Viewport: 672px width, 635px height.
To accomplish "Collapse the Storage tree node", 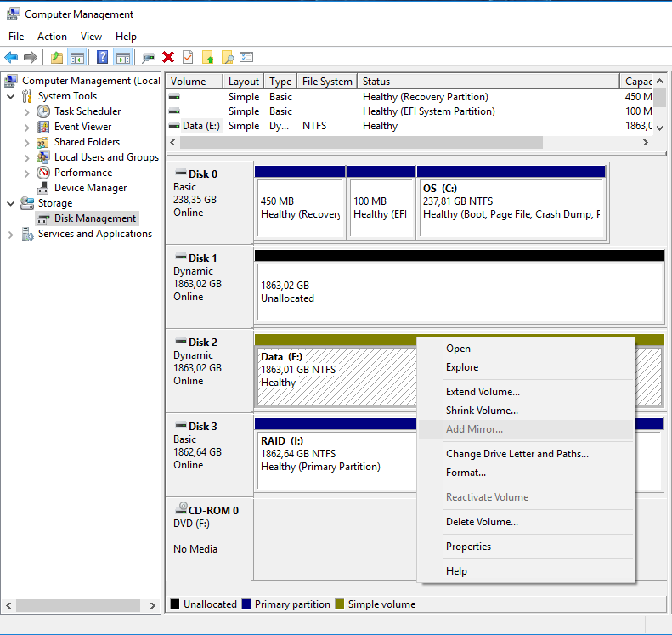I will point(11,204).
